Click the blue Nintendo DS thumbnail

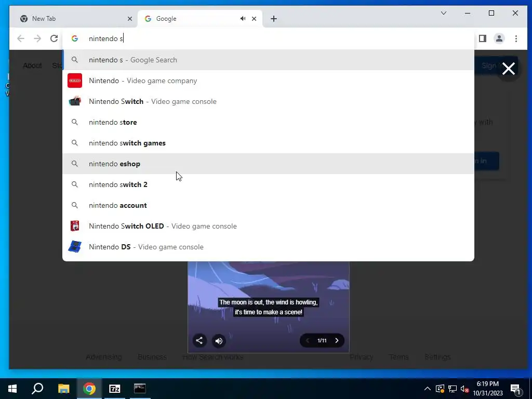75,247
